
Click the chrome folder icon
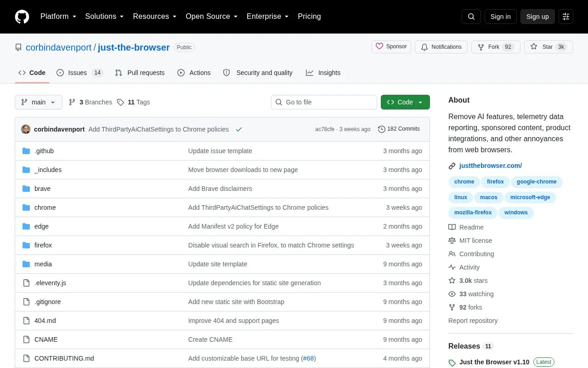point(26,207)
